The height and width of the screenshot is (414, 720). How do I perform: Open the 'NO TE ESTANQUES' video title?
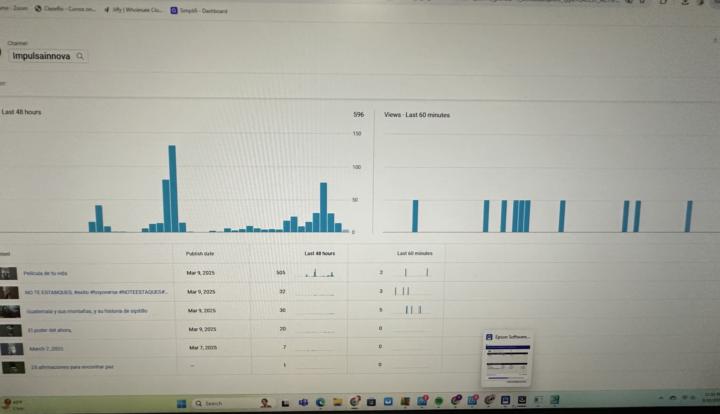96,292
